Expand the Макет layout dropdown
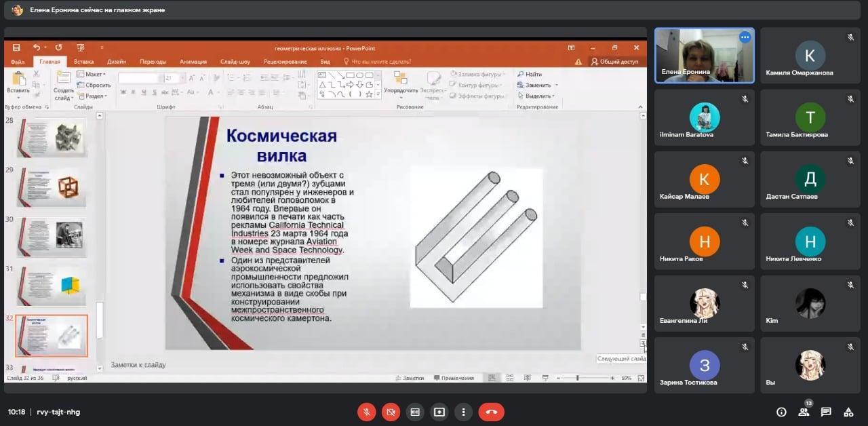The width and height of the screenshot is (868, 426). pyautogui.click(x=93, y=74)
